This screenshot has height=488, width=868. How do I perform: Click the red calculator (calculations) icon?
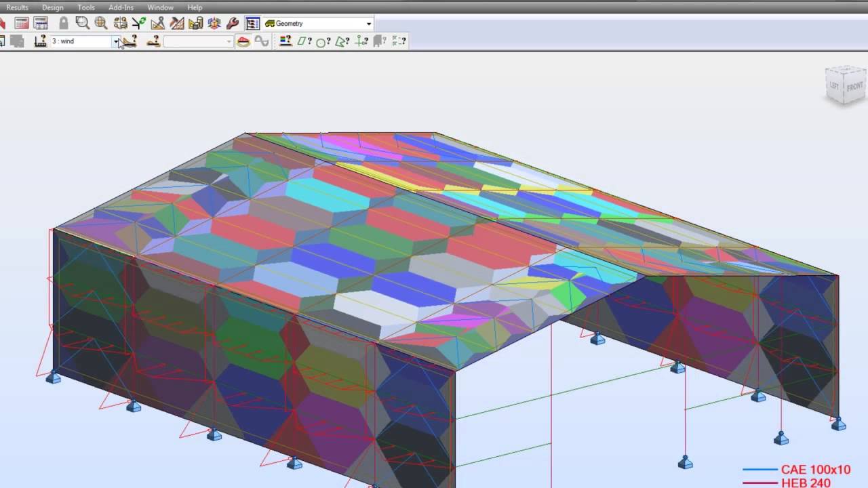[x=22, y=24]
